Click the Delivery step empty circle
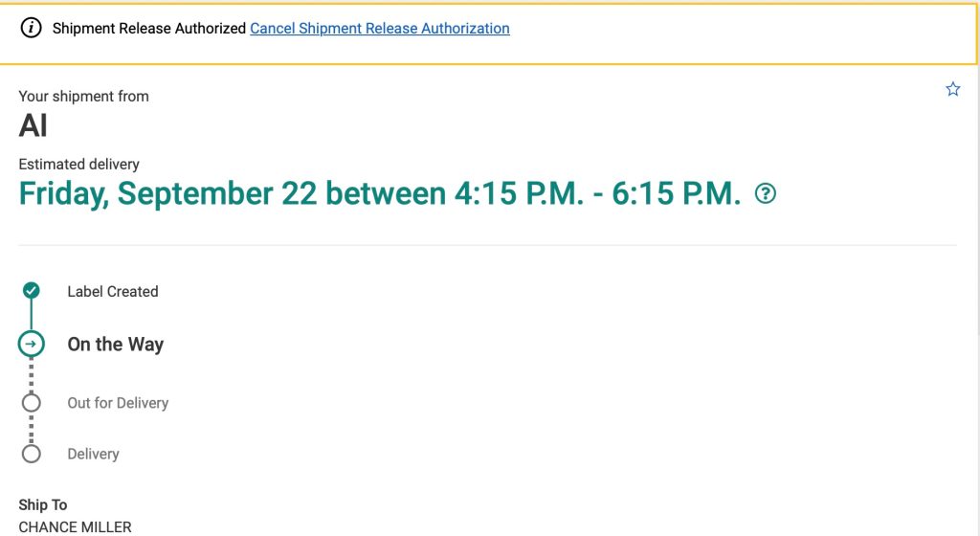Screen dimensions: 980x536 click(x=32, y=454)
